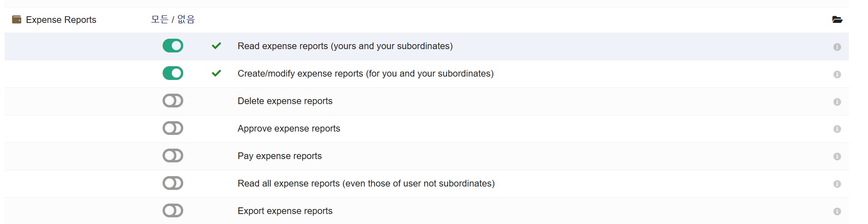Click info icon for Export expense reports
The width and height of the screenshot is (868, 224).
click(837, 212)
